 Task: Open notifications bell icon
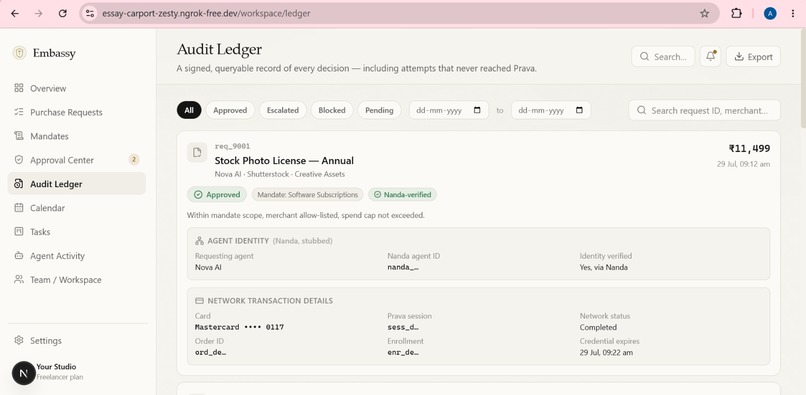click(x=710, y=57)
